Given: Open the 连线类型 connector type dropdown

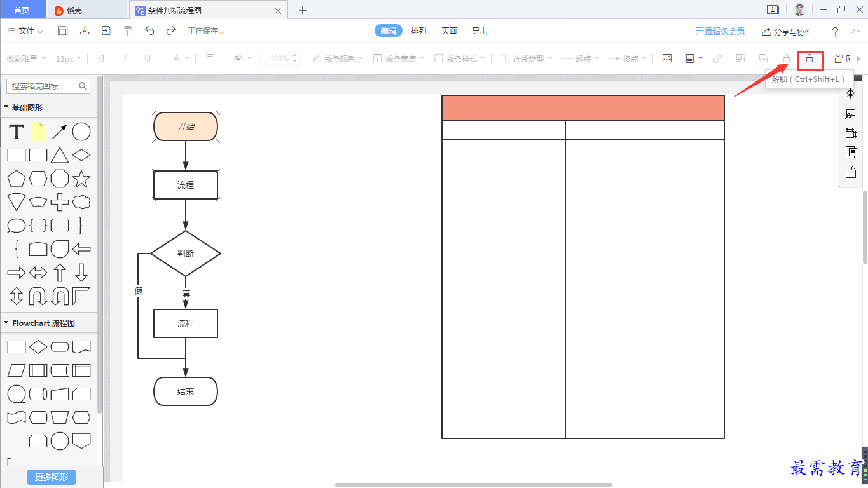Looking at the screenshot, I should 527,58.
